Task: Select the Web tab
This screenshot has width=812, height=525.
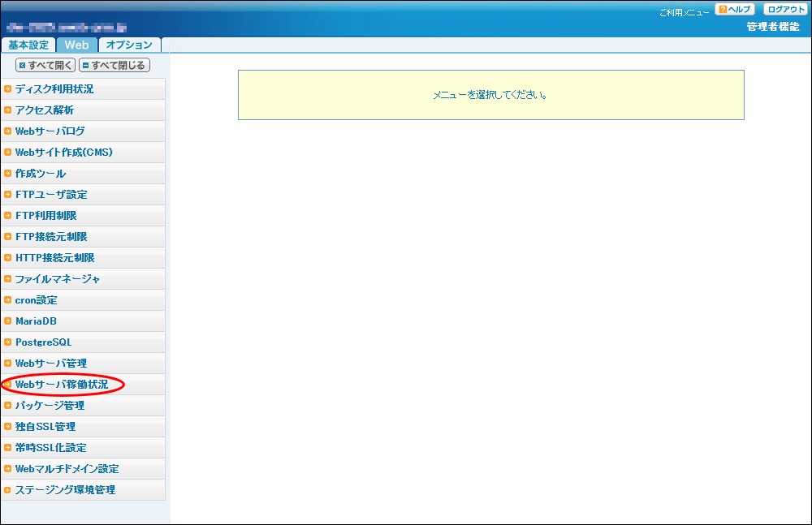Action: tap(77, 45)
